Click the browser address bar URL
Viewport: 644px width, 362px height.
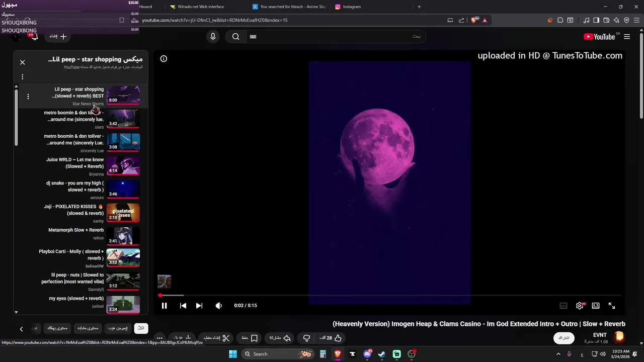tap(215, 20)
